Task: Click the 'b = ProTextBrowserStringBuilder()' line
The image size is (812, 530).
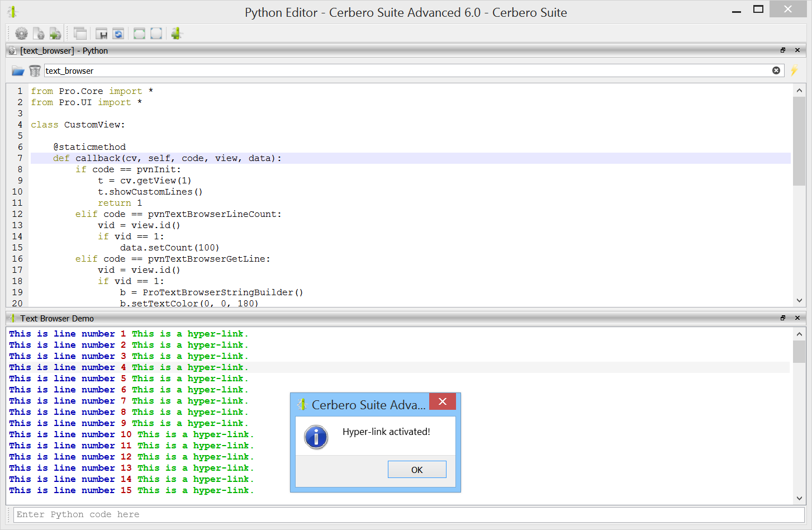Action: click(x=212, y=292)
